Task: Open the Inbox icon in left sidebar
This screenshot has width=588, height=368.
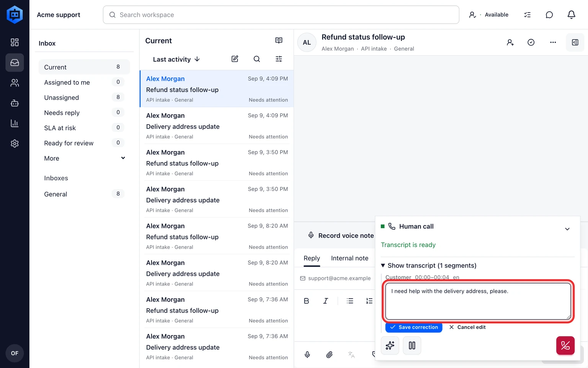Action: tap(15, 62)
